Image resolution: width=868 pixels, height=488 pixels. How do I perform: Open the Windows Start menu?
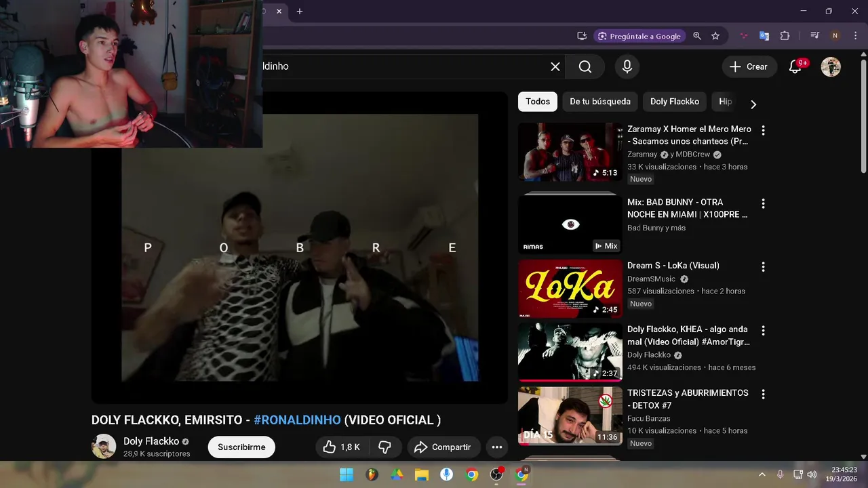click(x=347, y=474)
